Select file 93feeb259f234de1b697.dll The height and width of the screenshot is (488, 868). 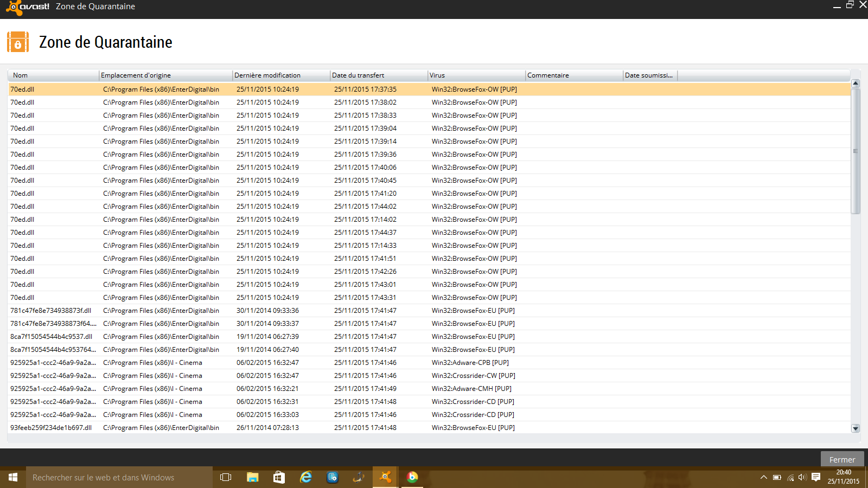[51, 428]
